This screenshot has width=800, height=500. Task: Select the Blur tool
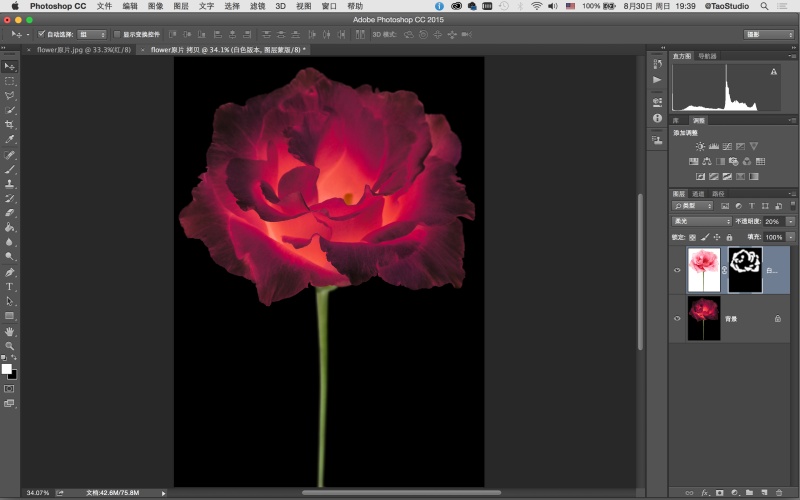point(9,242)
